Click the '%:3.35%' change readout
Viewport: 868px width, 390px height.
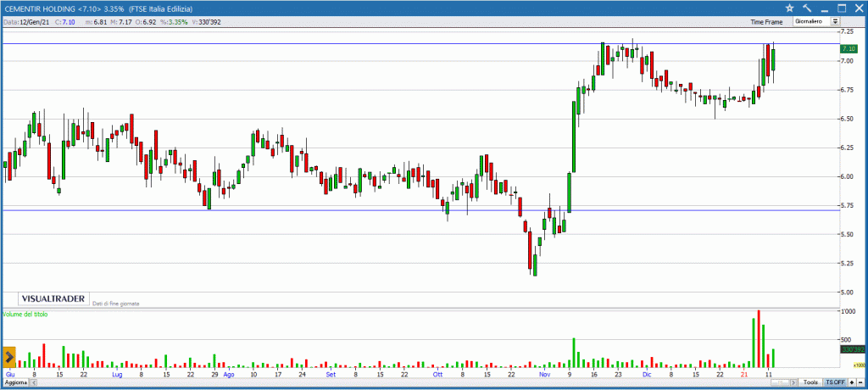(173, 21)
